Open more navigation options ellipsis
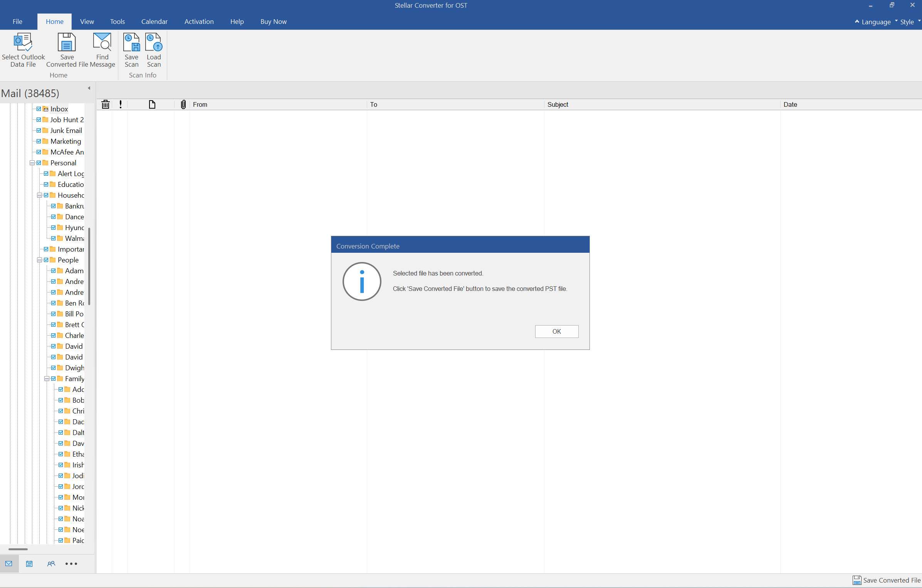Image resolution: width=922 pixels, height=588 pixels. tap(71, 564)
